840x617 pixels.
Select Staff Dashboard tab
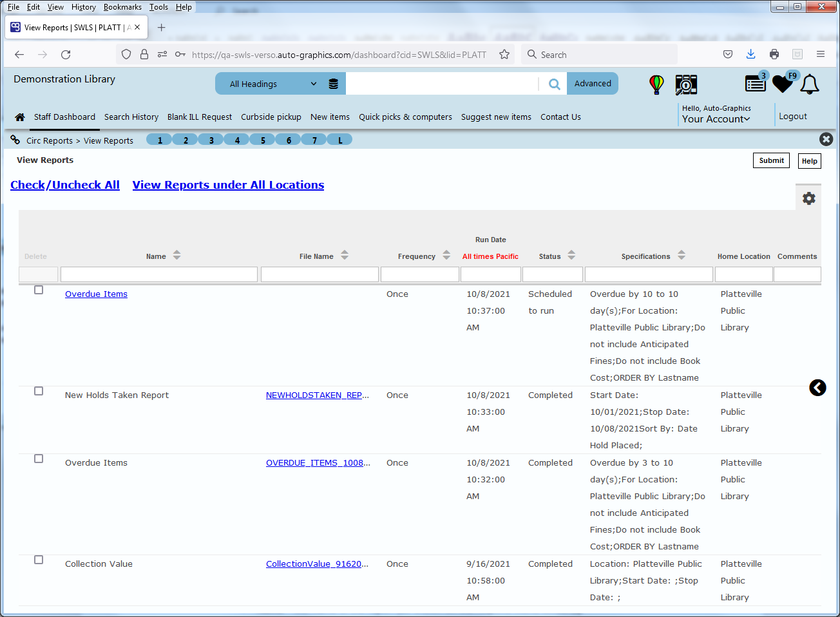coord(64,117)
